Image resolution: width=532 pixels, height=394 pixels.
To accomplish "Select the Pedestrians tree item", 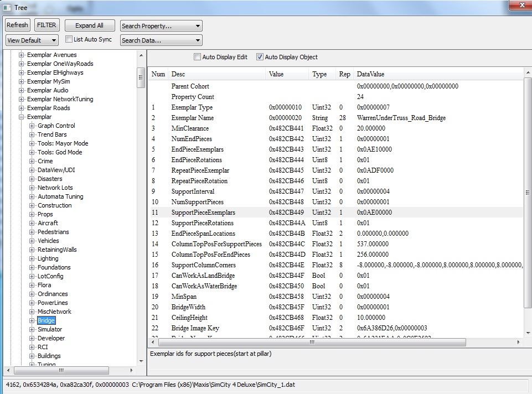I will point(53,232).
